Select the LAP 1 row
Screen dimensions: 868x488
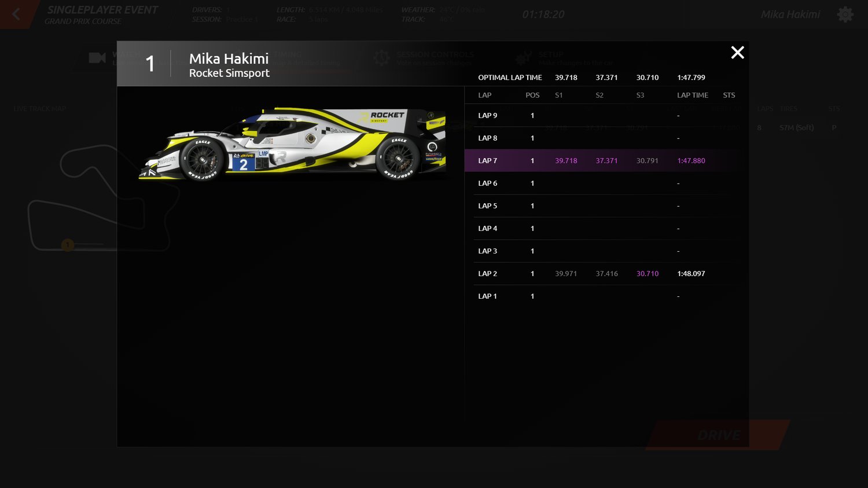tap(606, 296)
